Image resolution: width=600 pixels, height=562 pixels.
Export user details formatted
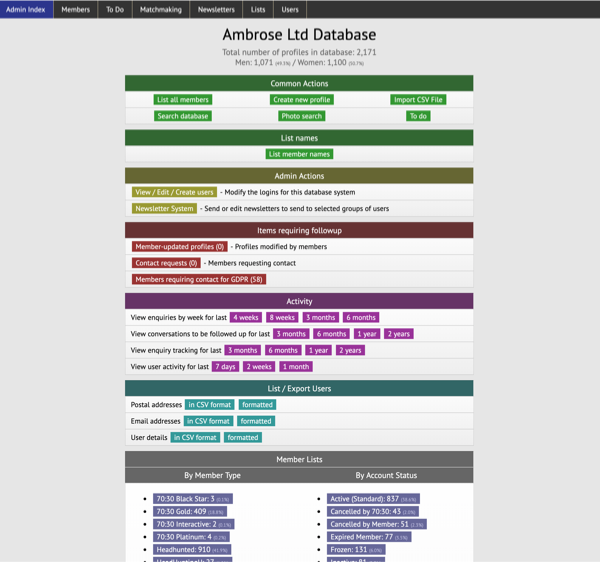243,438
